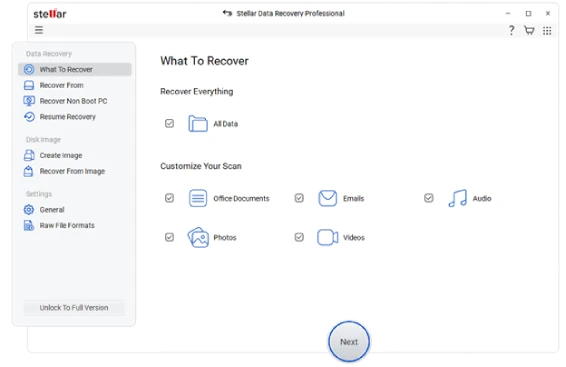Viewport: 566px width, 367px height.
Task: Click the Resume Recovery icon
Action: coord(29,117)
